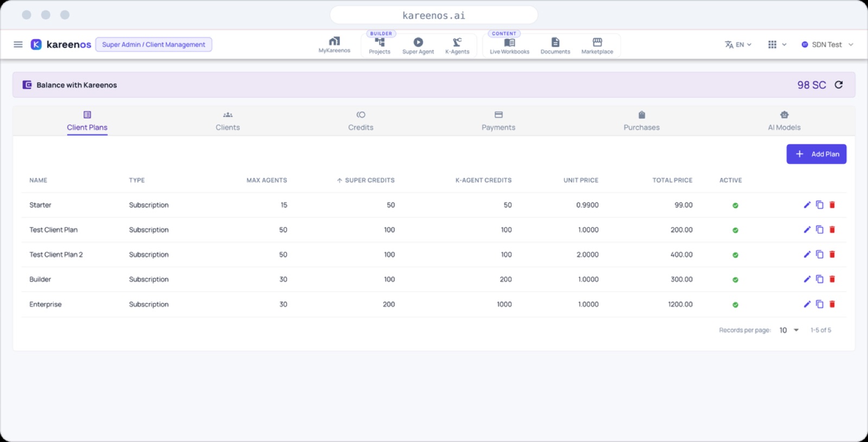This screenshot has width=868, height=442.
Task: Switch to the Purchases tab
Action: [642, 121]
